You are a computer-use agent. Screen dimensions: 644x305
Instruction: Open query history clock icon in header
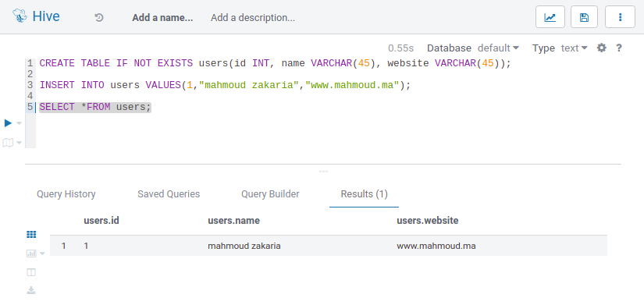tap(99, 18)
